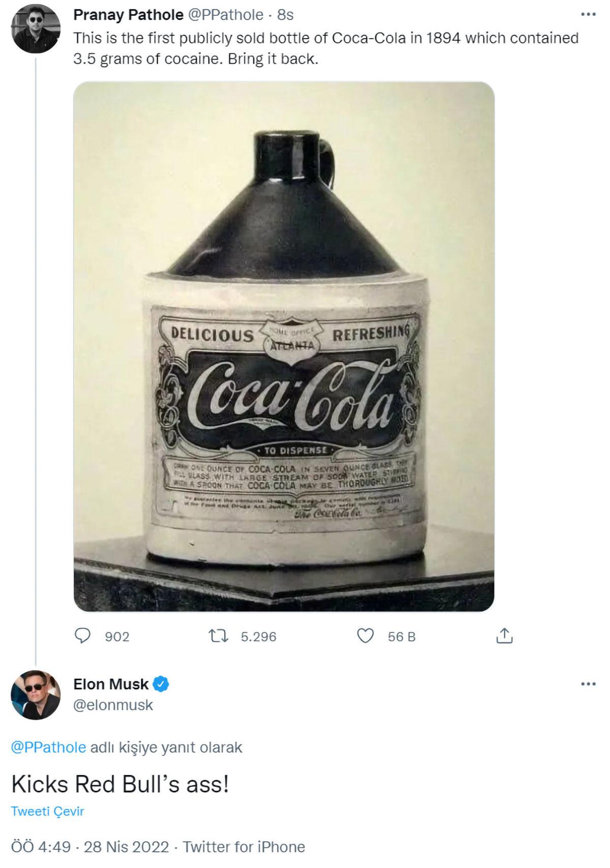The height and width of the screenshot is (868, 610).
Task: Tap the heart icon to like the tweet
Action: click(x=364, y=636)
